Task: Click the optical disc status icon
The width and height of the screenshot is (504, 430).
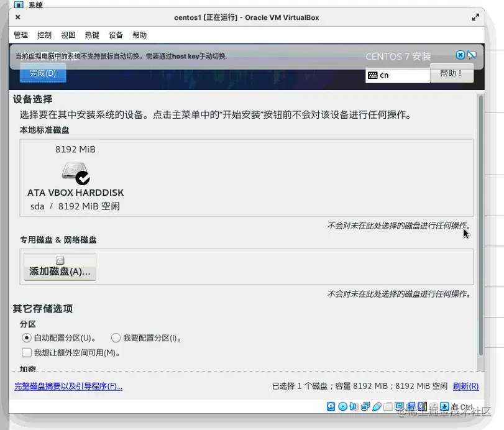Action: tap(342, 406)
